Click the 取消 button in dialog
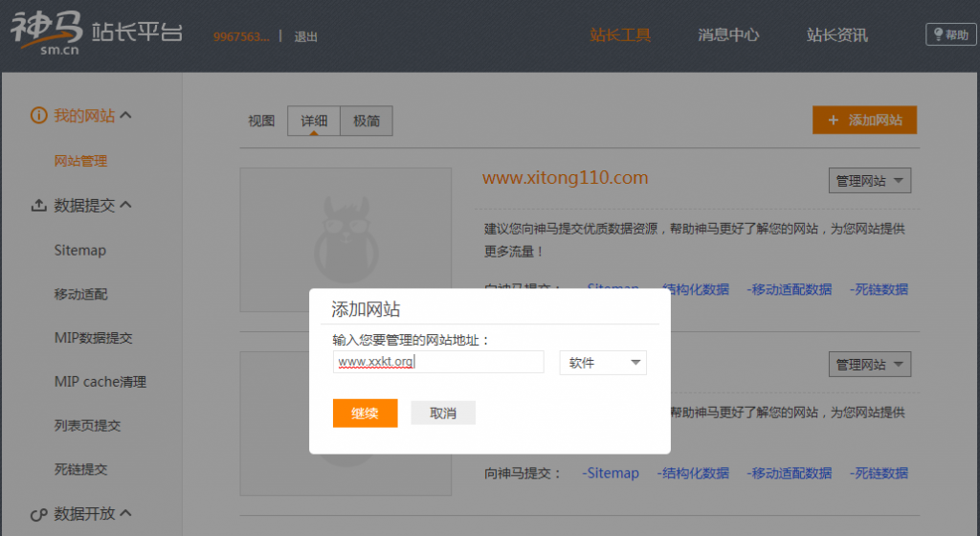The width and height of the screenshot is (980, 536). [x=443, y=413]
